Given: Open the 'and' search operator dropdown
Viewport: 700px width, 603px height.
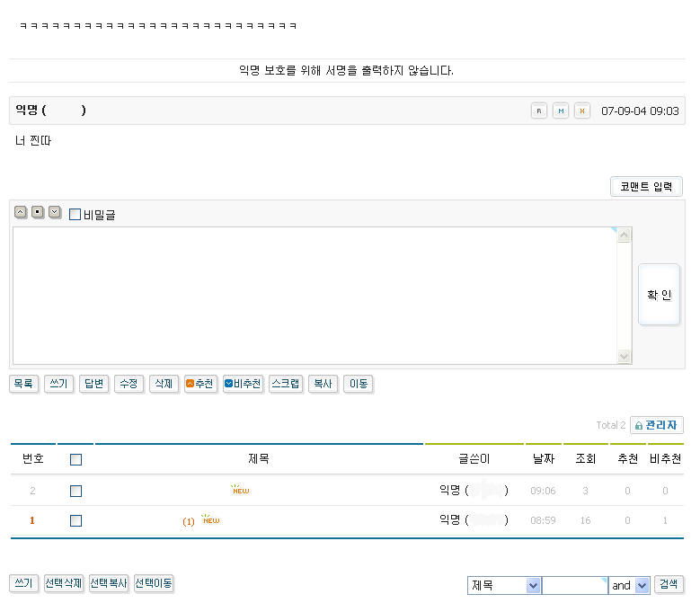Looking at the screenshot, I should click(x=642, y=585).
